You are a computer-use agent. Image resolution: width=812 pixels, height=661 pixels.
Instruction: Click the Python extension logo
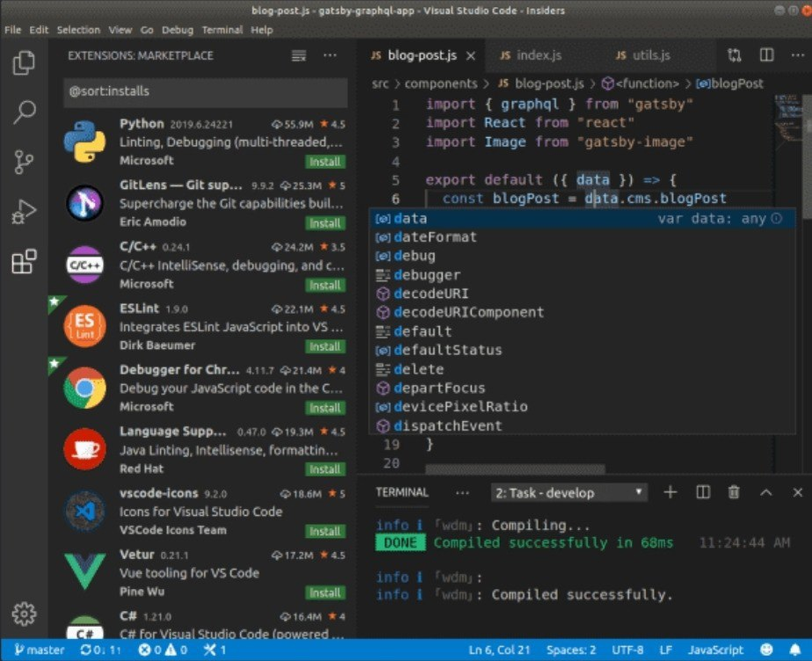[85, 142]
